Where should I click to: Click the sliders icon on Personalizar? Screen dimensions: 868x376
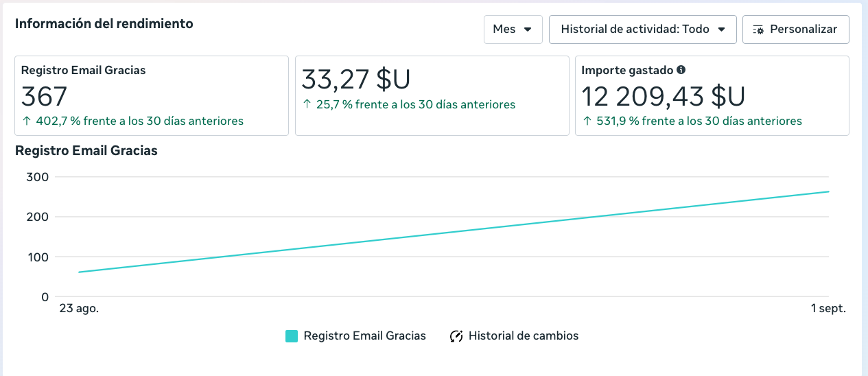click(x=758, y=30)
